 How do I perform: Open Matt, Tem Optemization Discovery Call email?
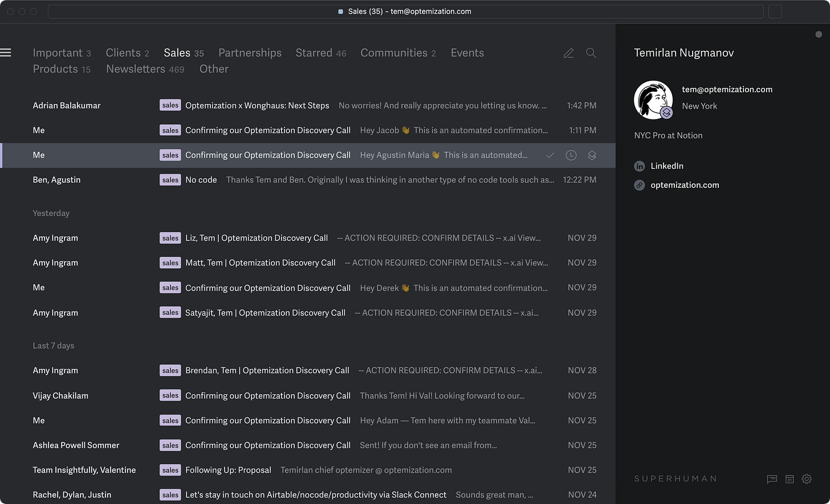click(308, 263)
